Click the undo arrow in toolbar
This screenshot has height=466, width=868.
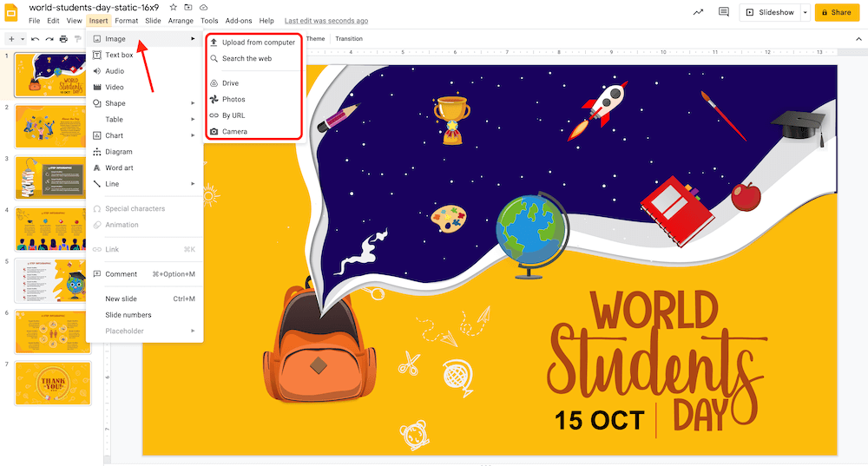click(35, 39)
